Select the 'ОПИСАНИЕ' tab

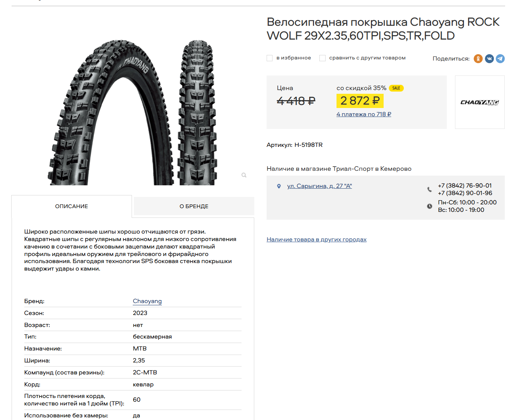(x=72, y=206)
